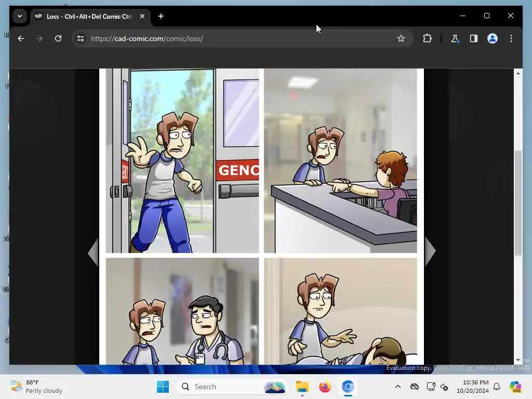The image size is (532, 399).
Task: Open the user profile avatar
Action: 493,38
